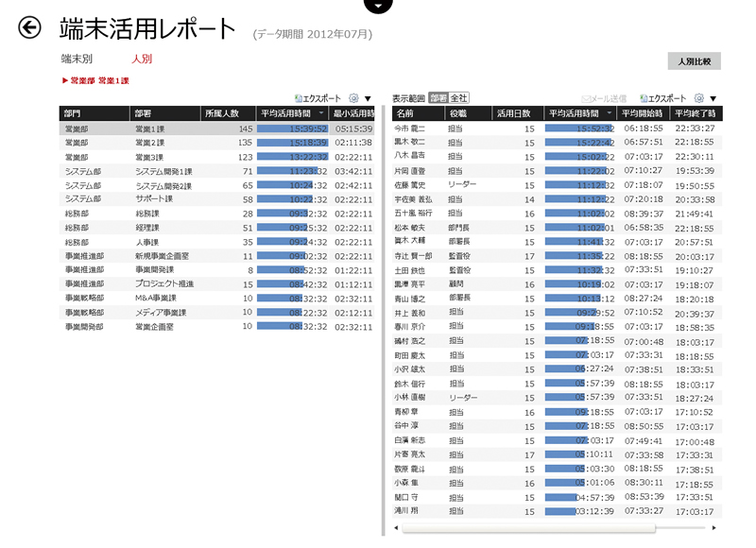Open sort arrow on right 平均活用時間 header
The width and height of the screenshot is (756, 548).
click(x=610, y=113)
